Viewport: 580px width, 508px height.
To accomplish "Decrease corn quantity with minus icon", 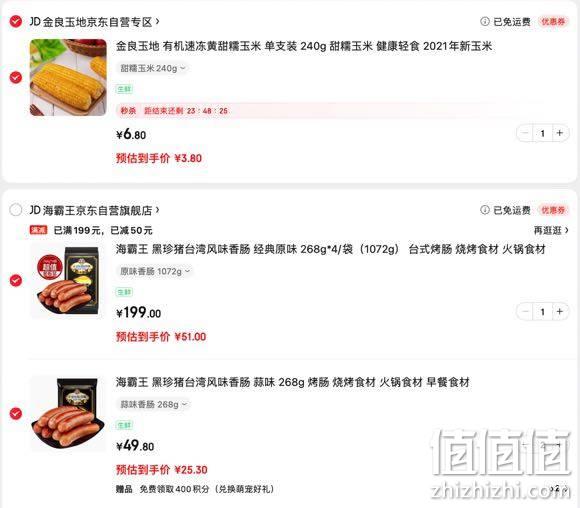I will (x=525, y=133).
